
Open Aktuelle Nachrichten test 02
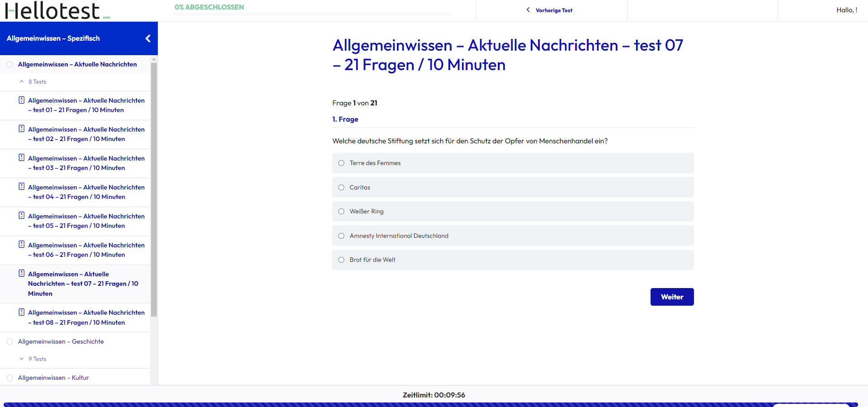[x=86, y=134]
